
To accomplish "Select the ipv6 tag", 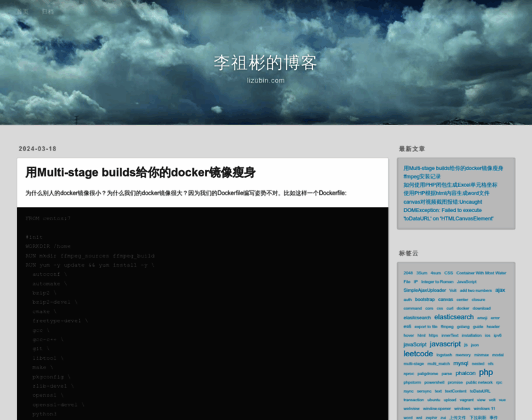I will click(x=498, y=335).
